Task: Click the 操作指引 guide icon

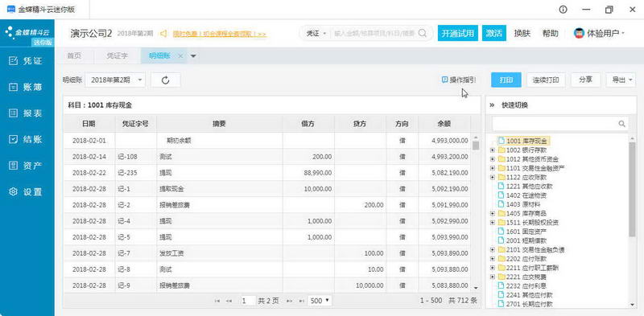Action: pyautogui.click(x=444, y=80)
